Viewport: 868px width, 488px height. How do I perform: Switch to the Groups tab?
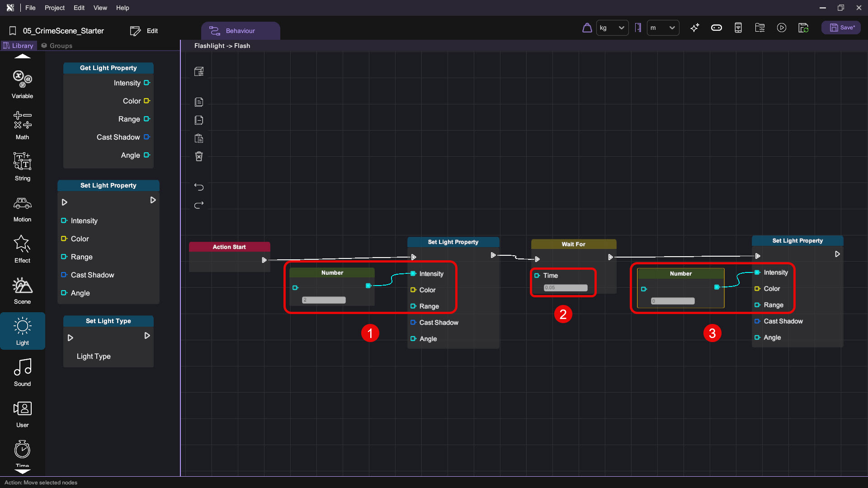coord(57,46)
